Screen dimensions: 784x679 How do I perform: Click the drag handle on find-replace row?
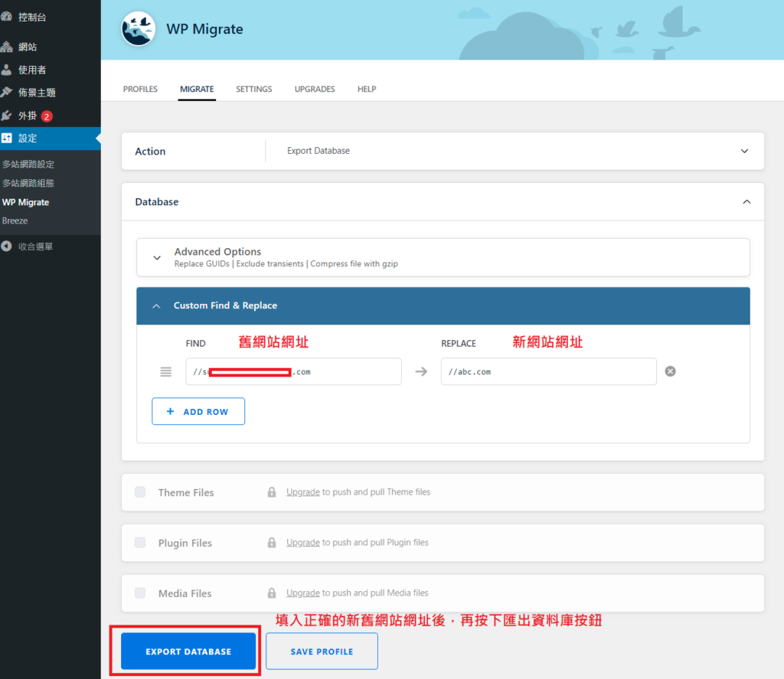pyautogui.click(x=166, y=372)
